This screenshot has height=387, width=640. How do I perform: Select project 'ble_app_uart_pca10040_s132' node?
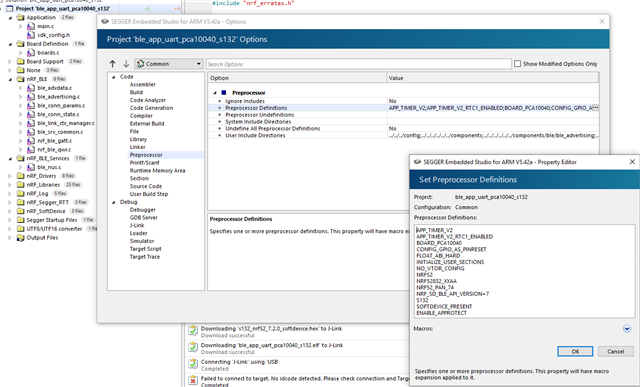tap(63, 9)
